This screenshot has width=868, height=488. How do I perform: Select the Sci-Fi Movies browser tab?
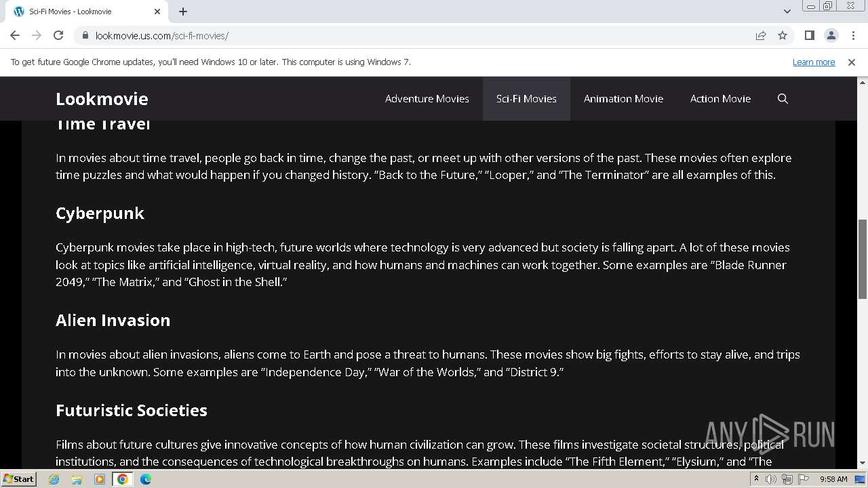click(86, 12)
